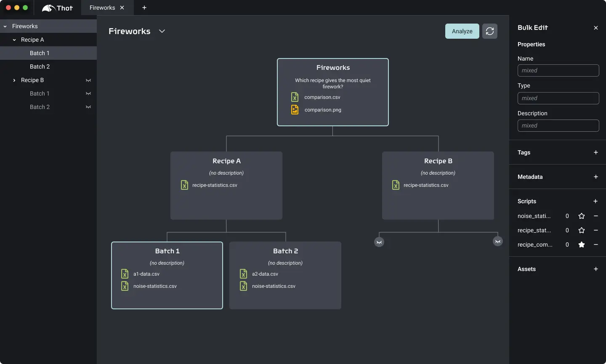Click the a1-data.csv file icon in Batch 1
The width and height of the screenshot is (606, 364).
(x=125, y=274)
